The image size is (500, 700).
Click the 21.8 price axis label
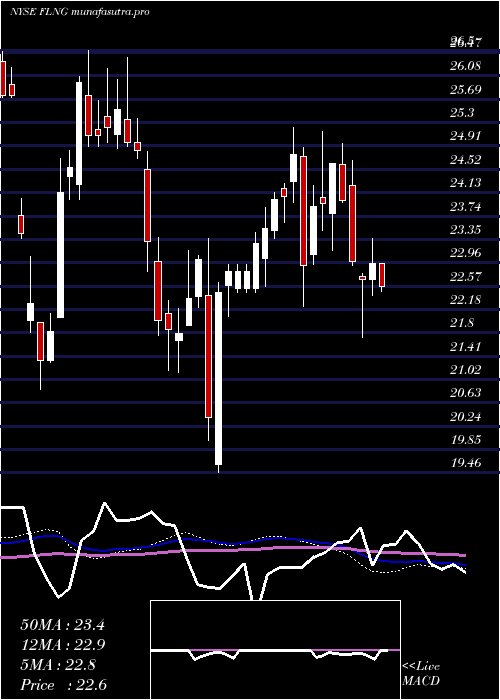(462, 323)
